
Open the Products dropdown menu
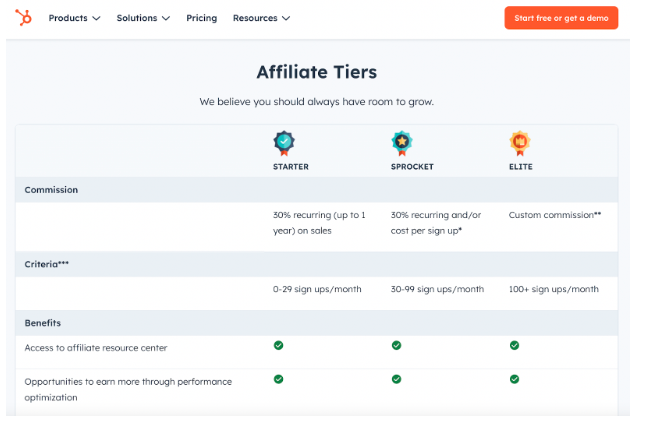(x=74, y=18)
